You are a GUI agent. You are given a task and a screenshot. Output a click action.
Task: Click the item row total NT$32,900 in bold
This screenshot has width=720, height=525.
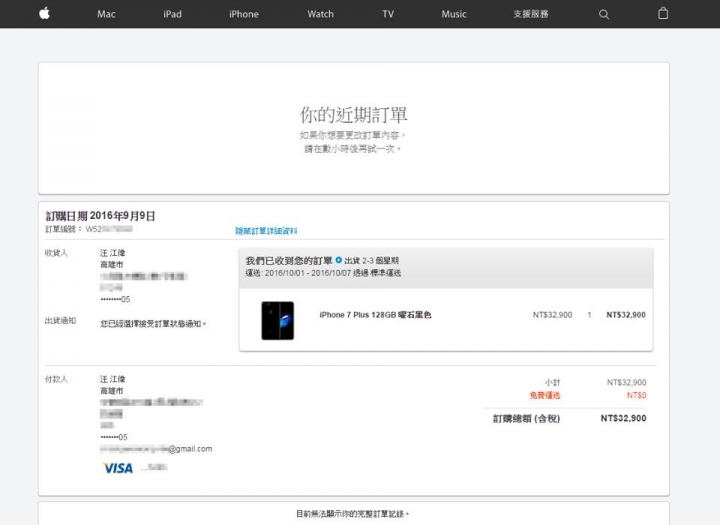pyautogui.click(x=626, y=315)
